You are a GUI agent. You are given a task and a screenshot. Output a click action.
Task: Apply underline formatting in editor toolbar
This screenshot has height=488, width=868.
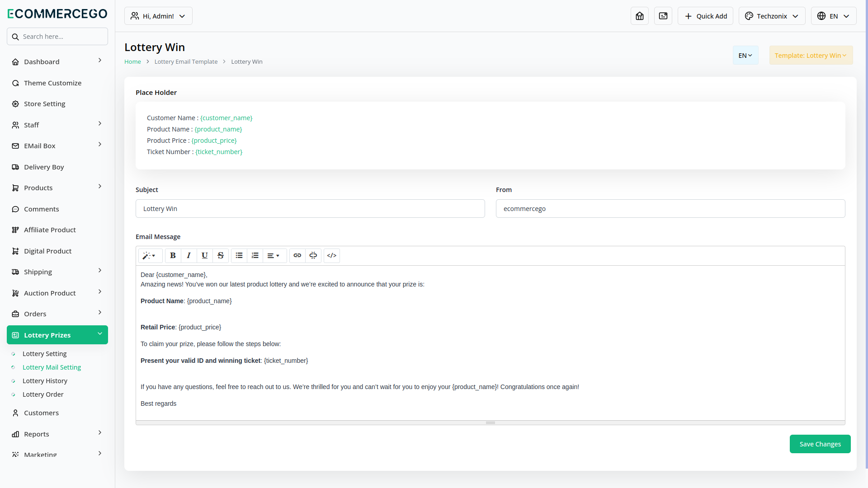point(204,256)
